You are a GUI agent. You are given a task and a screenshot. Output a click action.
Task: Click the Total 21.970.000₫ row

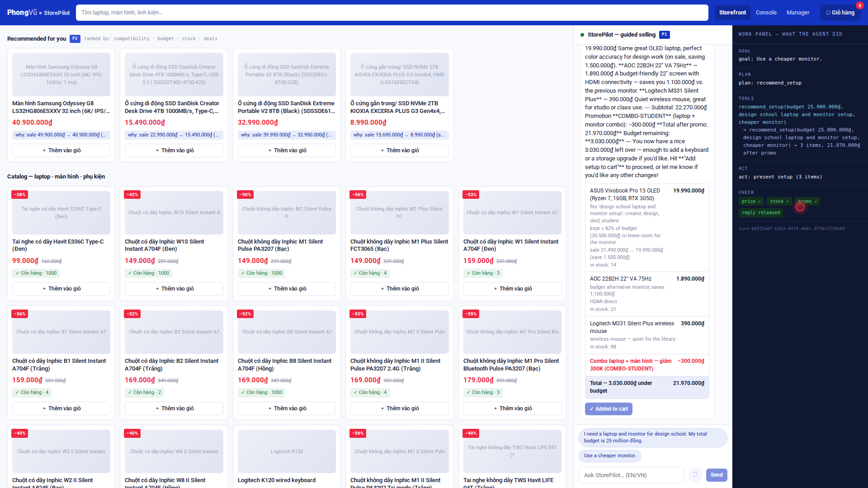click(647, 387)
